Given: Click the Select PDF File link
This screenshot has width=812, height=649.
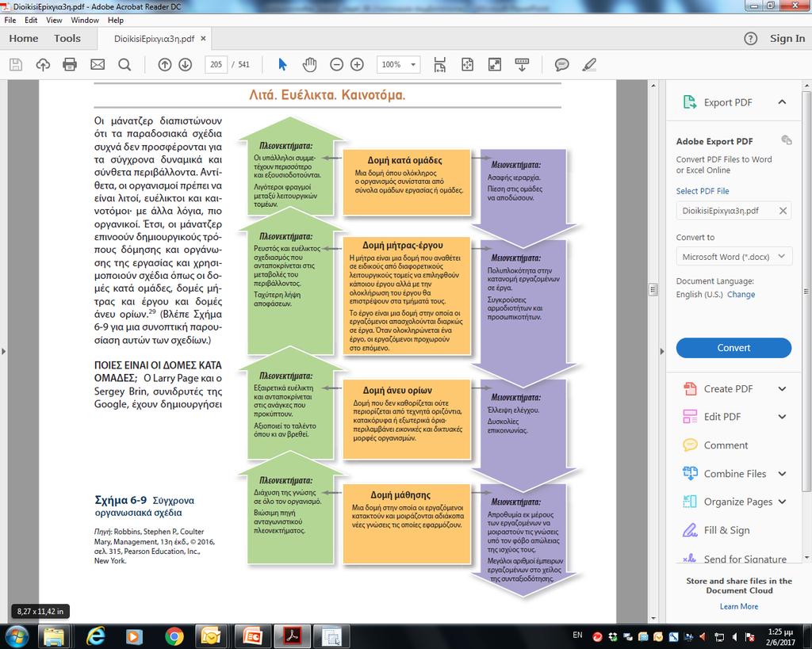Looking at the screenshot, I should coord(703,191).
